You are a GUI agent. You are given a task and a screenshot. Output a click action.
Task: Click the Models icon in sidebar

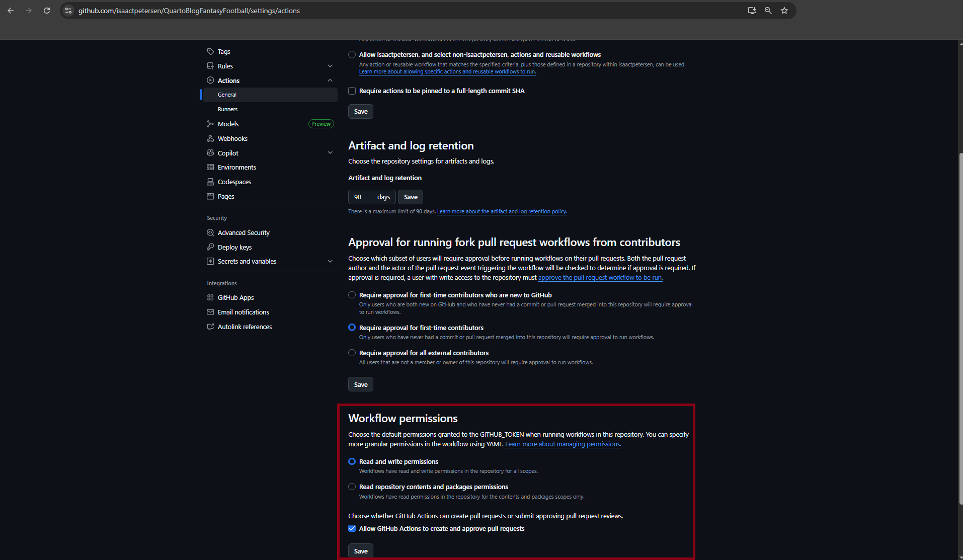[x=210, y=124]
